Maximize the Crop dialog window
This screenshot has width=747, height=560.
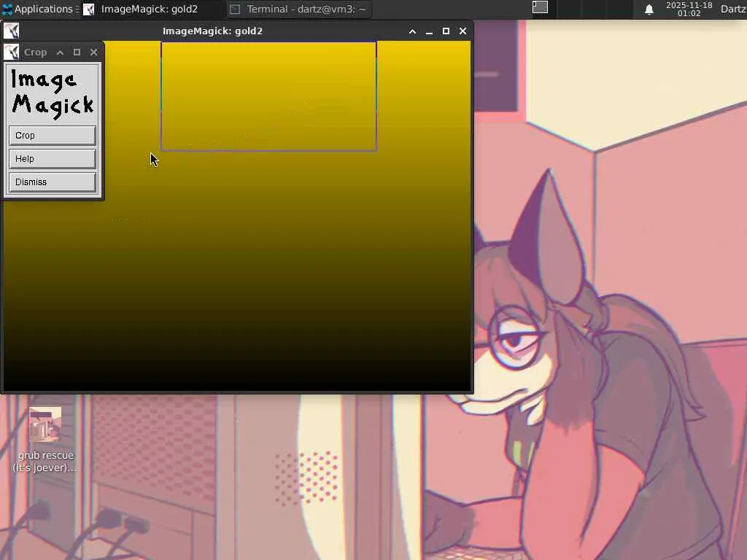[x=77, y=52]
